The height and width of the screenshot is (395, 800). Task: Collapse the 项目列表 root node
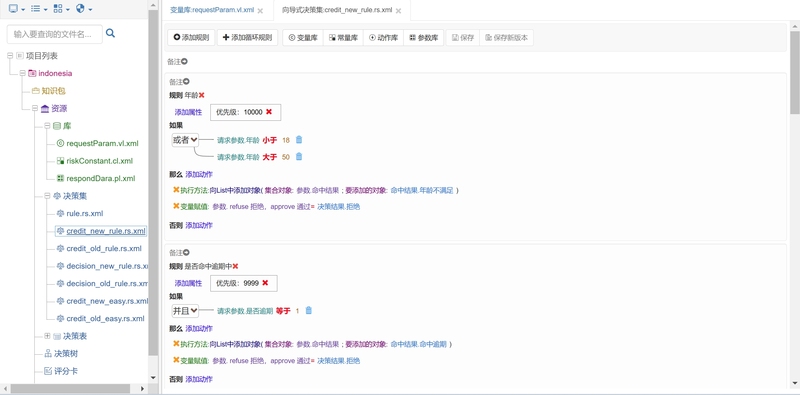(10, 56)
